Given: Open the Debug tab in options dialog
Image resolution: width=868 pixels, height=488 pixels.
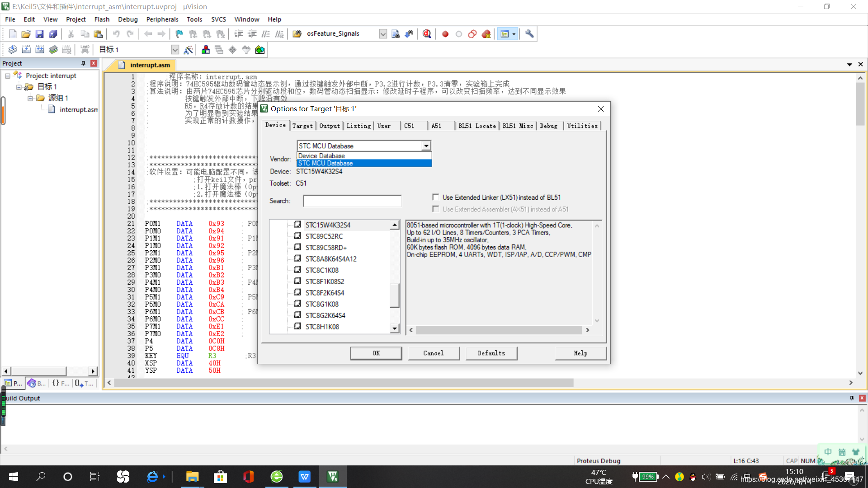Looking at the screenshot, I should (548, 126).
